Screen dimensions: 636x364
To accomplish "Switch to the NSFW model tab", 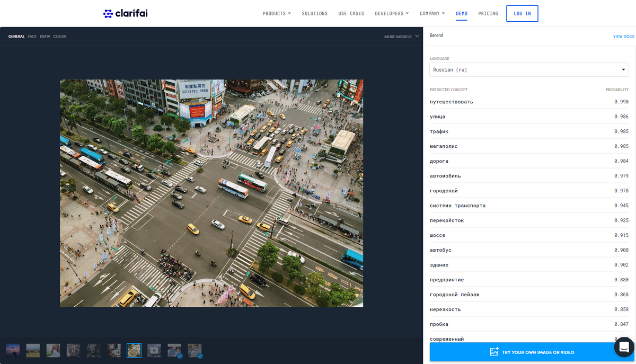I will click(x=45, y=37).
